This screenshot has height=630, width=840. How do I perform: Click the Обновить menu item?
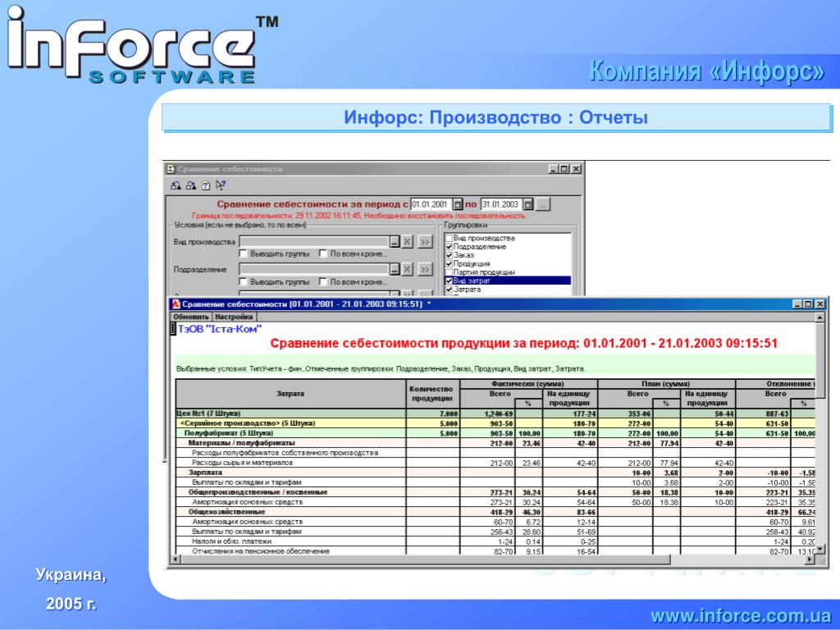click(190, 317)
